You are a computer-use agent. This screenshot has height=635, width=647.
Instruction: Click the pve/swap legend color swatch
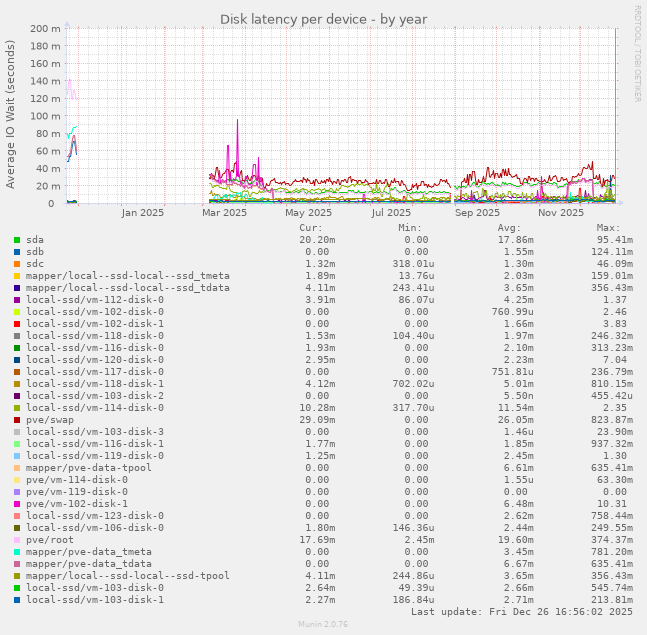click(x=17, y=420)
